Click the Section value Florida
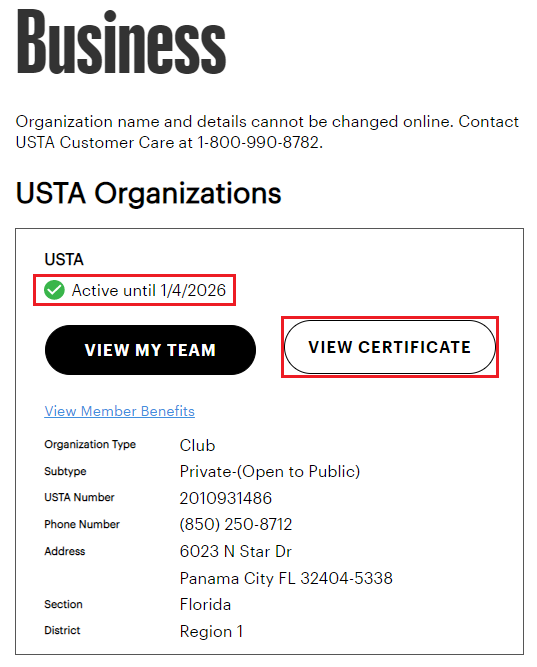Image resolution: width=537 pixels, height=667 pixels. click(205, 604)
